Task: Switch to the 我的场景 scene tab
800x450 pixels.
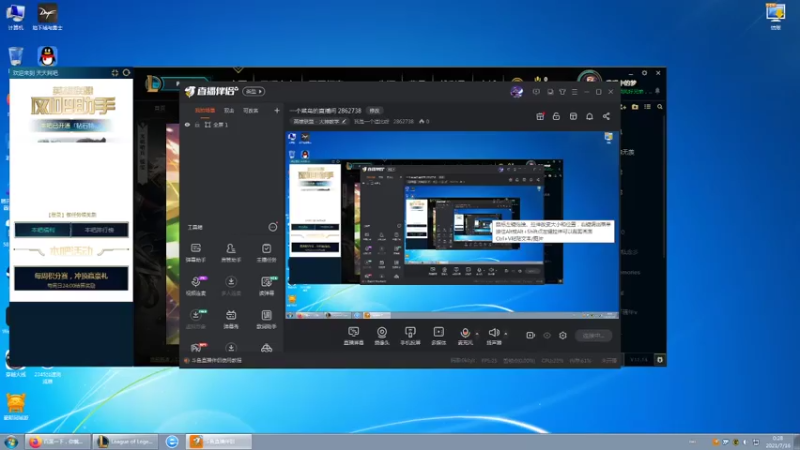Action: [205, 110]
